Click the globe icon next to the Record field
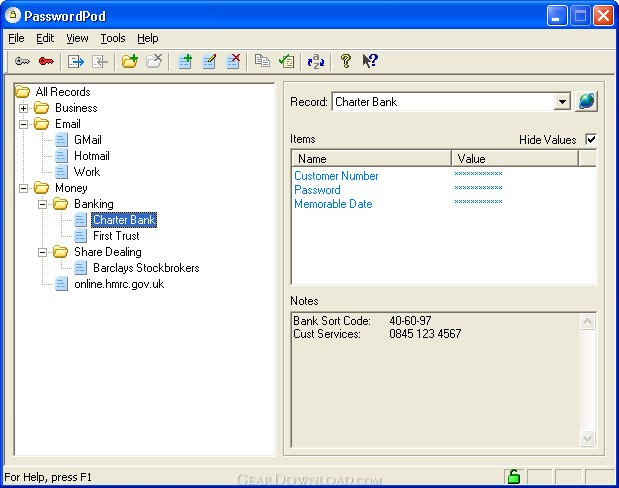Screen dimensions: 619x488 click(x=586, y=101)
